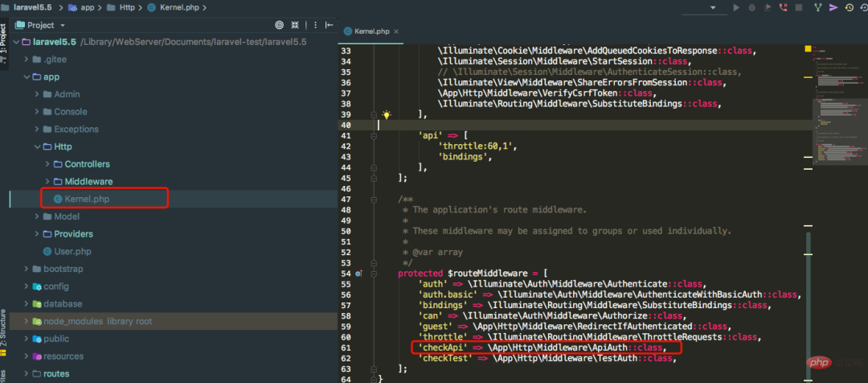Click the Stop square icon

(x=800, y=7)
